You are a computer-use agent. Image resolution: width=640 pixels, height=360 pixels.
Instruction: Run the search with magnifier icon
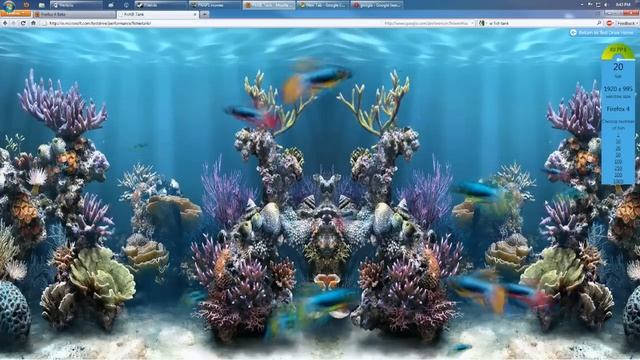point(599,23)
